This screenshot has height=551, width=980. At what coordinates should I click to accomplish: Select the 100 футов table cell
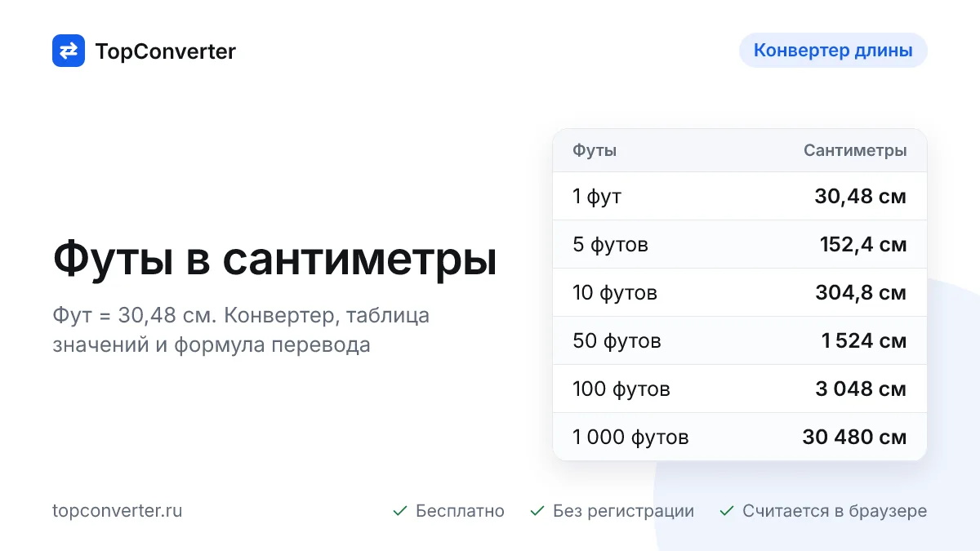coord(621,389)
